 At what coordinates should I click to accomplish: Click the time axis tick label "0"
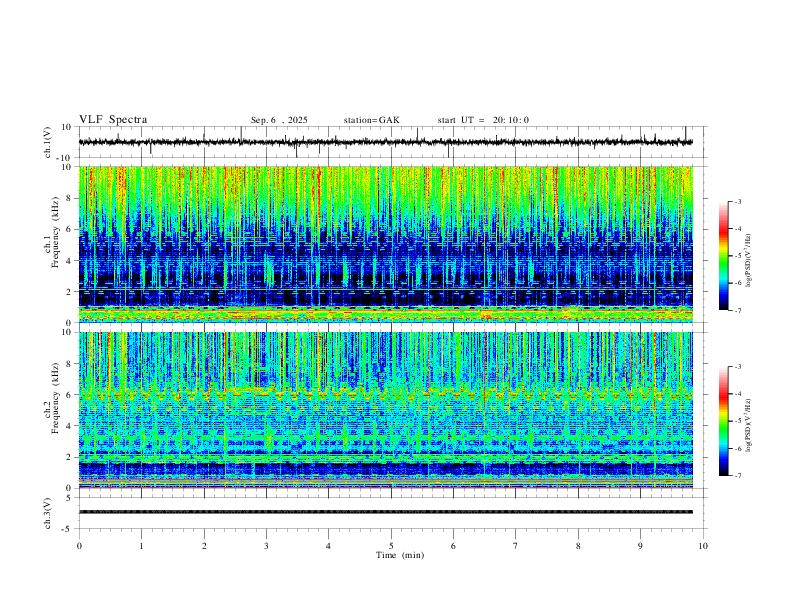(x=79, y=546)
